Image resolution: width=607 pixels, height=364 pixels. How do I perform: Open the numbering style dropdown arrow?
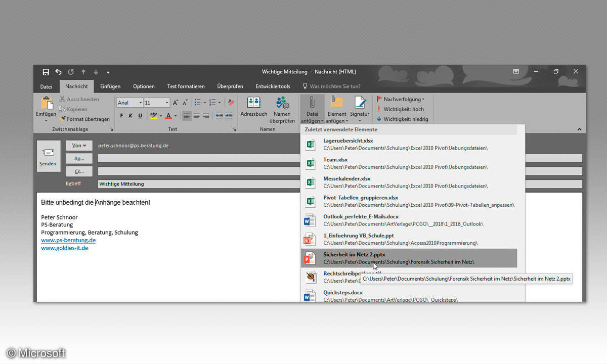[220, 103]
